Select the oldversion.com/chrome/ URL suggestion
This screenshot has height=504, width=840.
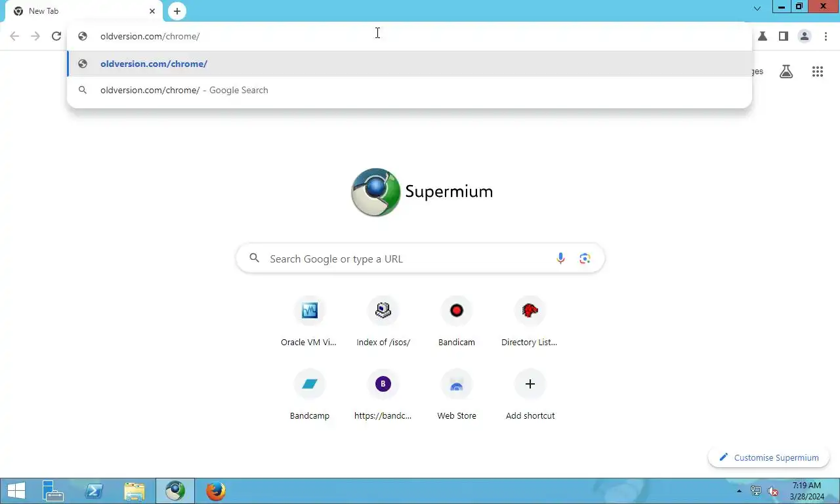point(409,64)
